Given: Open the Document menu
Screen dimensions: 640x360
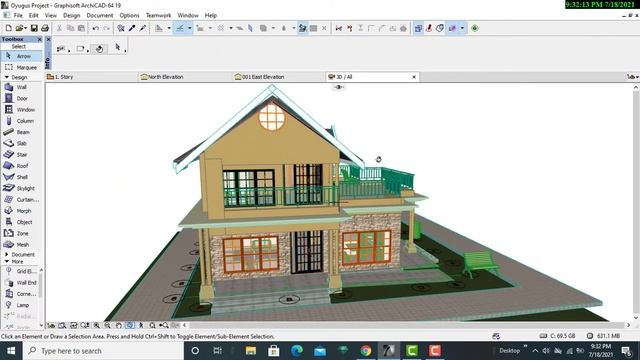Looking at the screenshot, I should 100,16.
